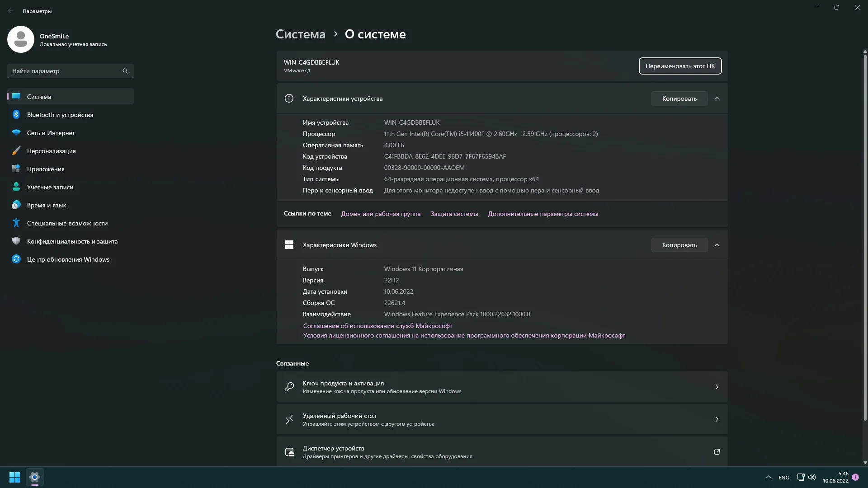Image resolution: width=868 pixels, height=488 pixels.
Task: Click Rename this PC button
Action: point(680,66)
